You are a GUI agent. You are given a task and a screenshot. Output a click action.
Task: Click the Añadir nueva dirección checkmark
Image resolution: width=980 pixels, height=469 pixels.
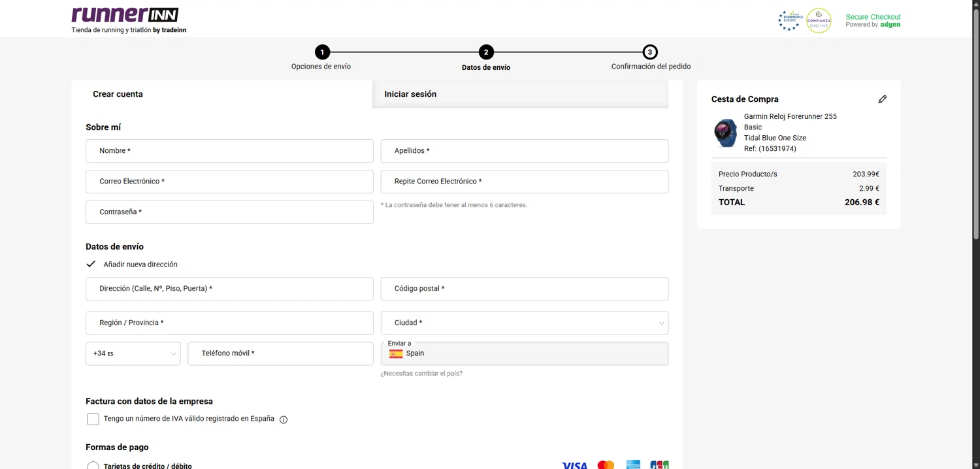click(x=91, y=265)
